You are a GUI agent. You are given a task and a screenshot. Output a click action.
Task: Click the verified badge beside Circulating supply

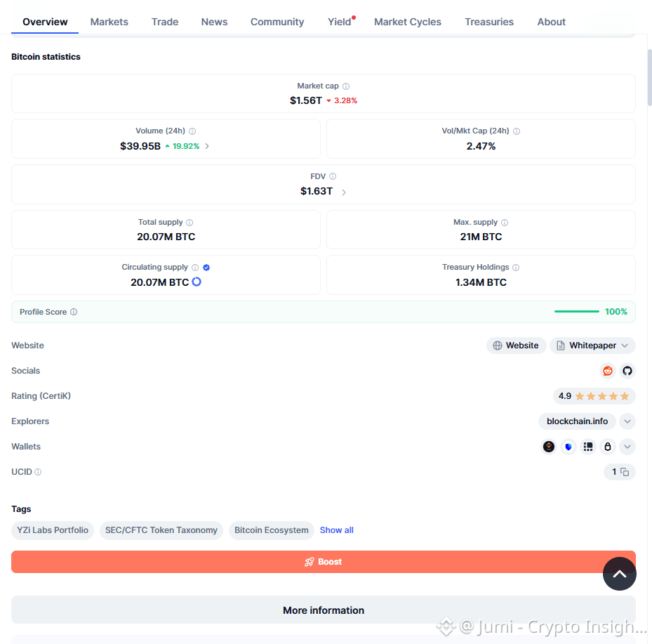(x=206, y=268)
